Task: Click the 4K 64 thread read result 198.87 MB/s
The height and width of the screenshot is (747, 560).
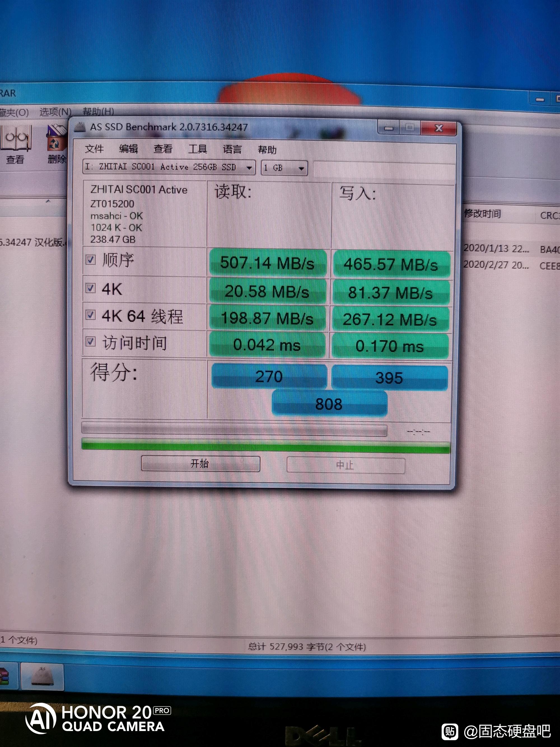Action: click(x=267, y=318)
